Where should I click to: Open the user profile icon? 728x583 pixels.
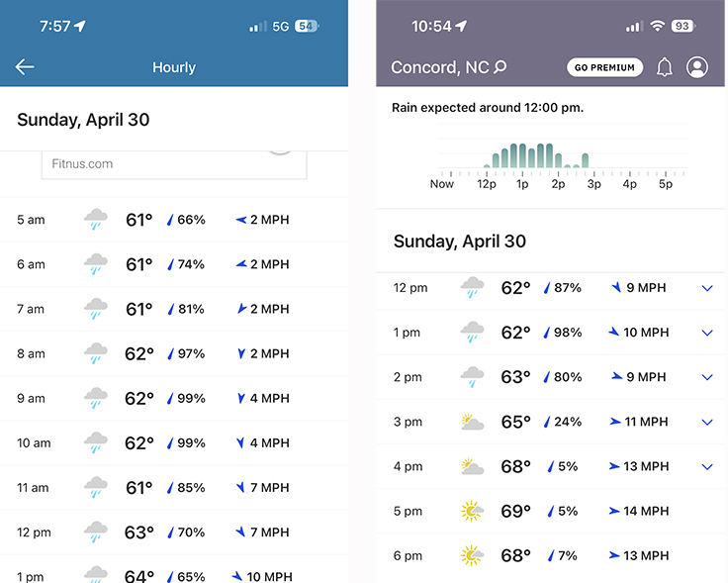pos(697,67)
